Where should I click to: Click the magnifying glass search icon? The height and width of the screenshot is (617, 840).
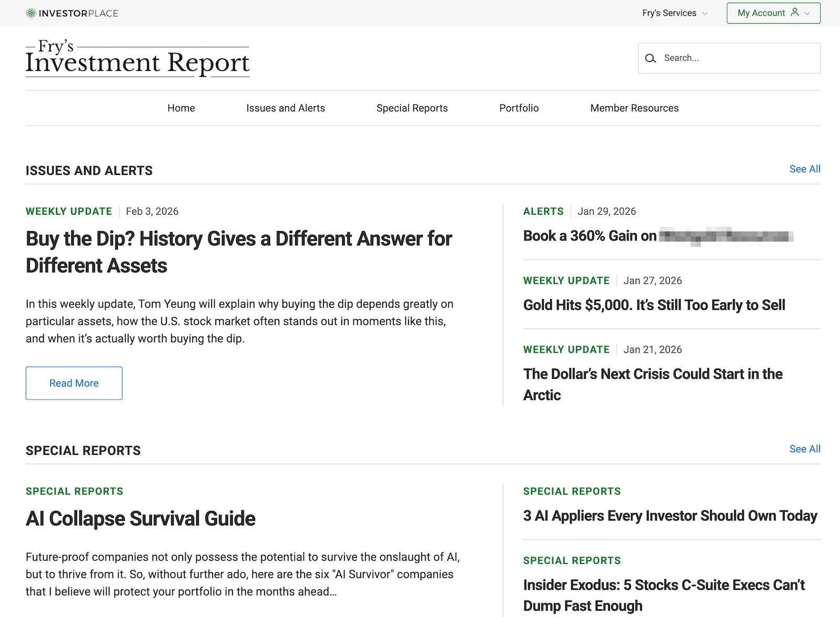(650, 58)
